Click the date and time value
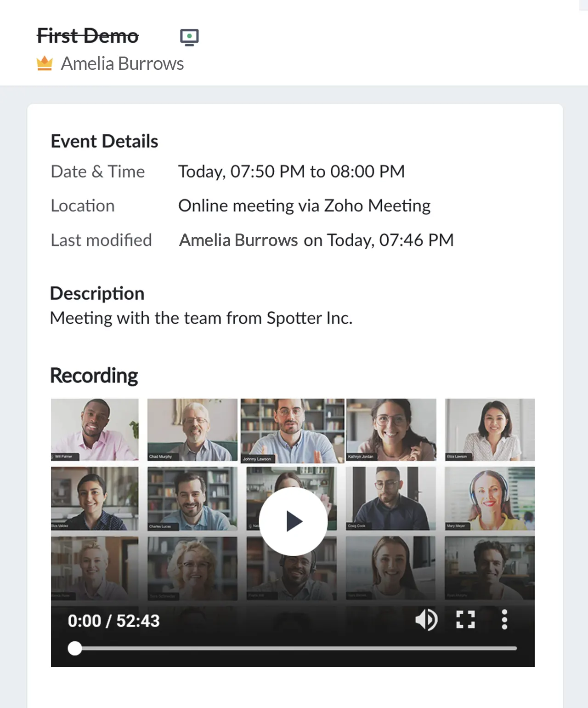Image resolution: width=588 pixels, height=708 pixels. (291, 171)
